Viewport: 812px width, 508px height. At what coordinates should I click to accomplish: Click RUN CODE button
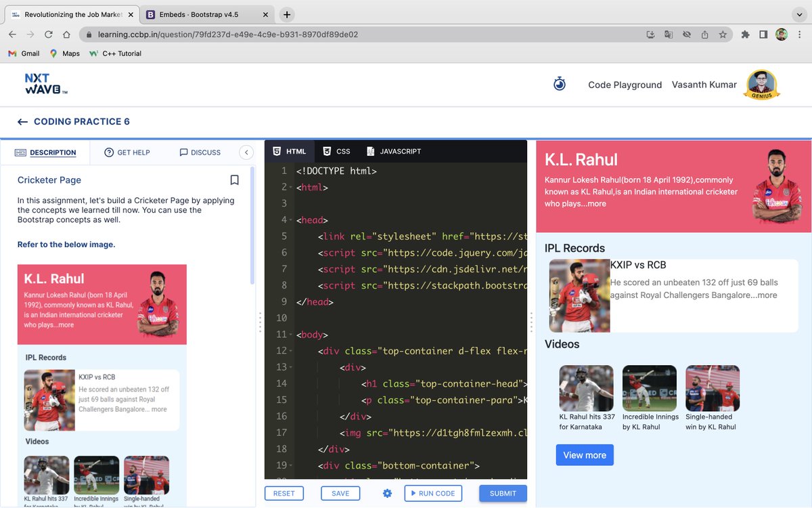pyautogui.click(x=433, y=493)
